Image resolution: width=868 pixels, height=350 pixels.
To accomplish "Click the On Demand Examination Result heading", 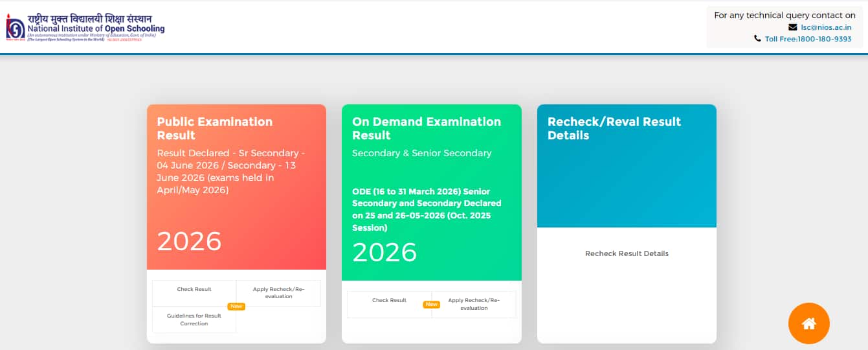I will point(427,128).
